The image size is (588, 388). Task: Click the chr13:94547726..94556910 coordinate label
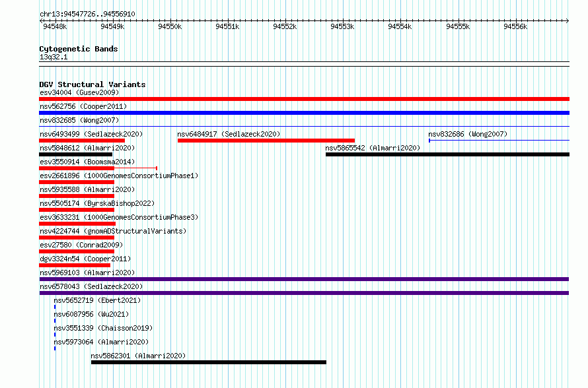click(x=87, y=15)
